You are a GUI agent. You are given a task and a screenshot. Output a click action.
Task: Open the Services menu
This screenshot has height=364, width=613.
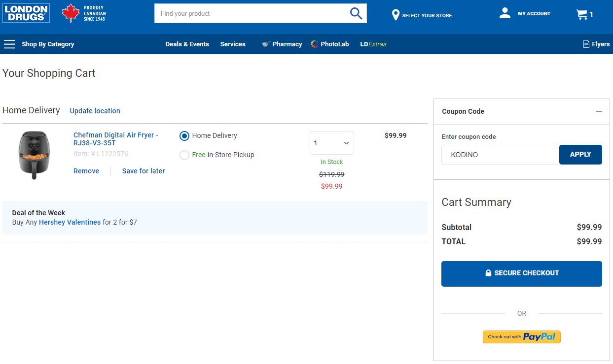click(x=233, y=44)
